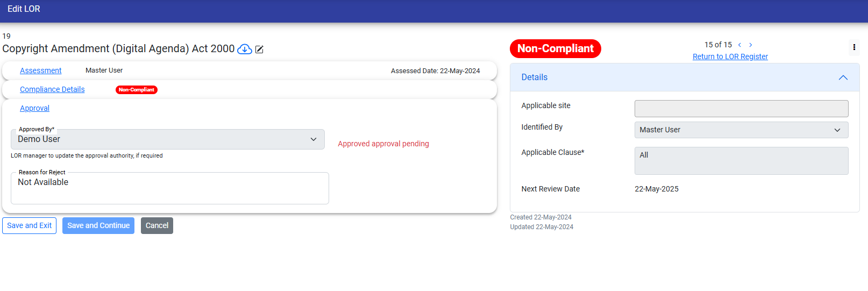Click the Applicable site input field

(741, 109)
